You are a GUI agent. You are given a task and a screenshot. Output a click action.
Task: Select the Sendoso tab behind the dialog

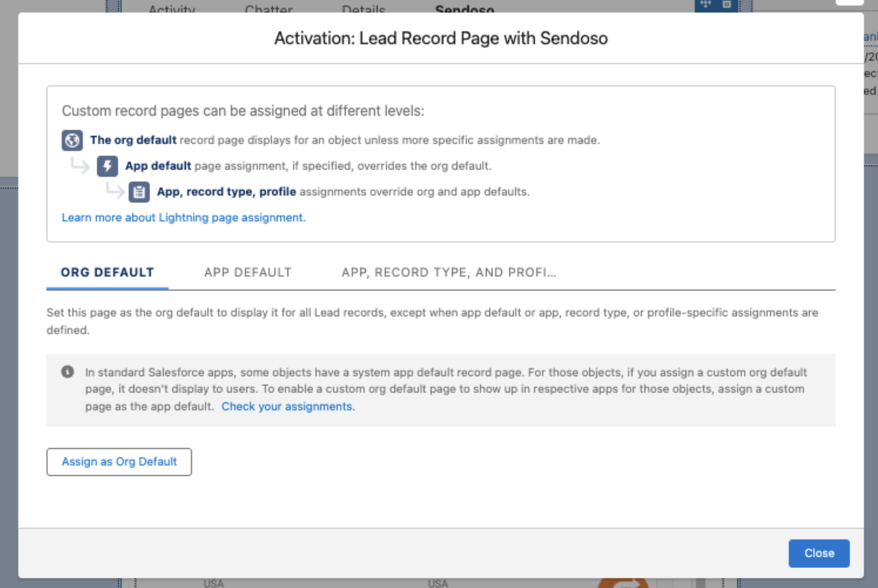(464, 9)
